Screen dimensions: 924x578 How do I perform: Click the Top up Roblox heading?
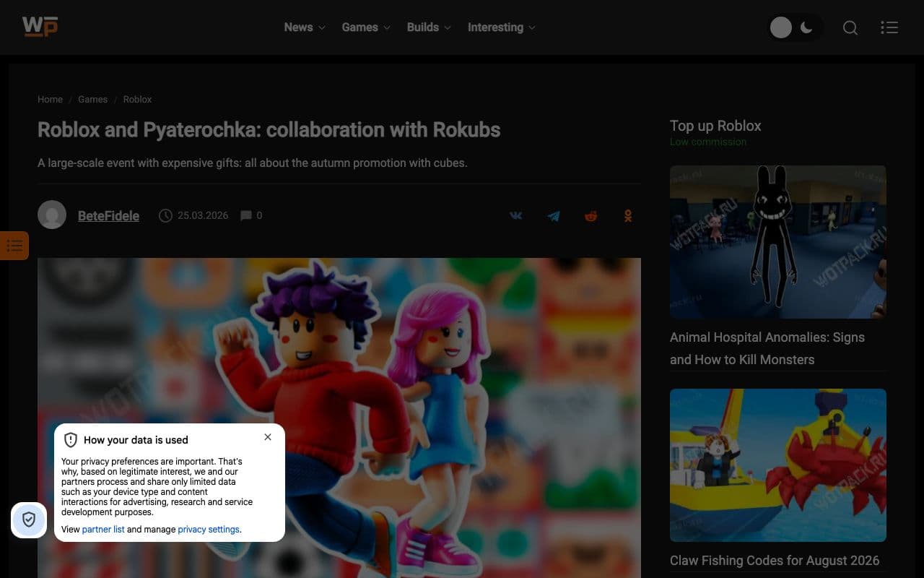(715, 126)
